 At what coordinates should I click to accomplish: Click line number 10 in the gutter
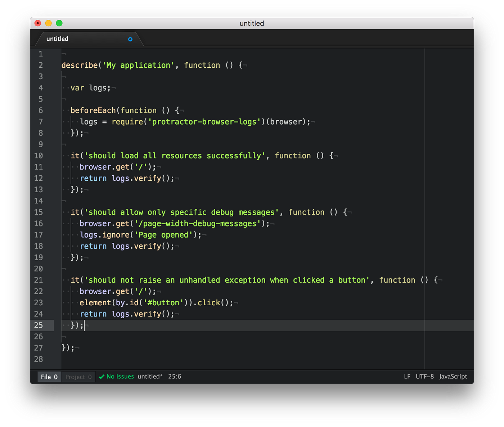pos(38,156)
